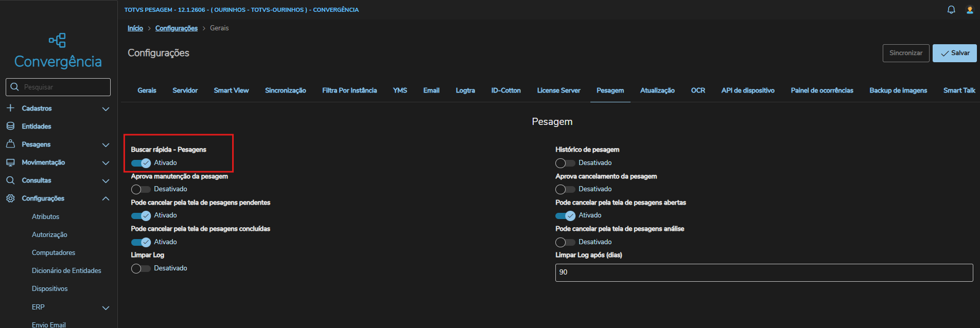Viewport: 980px width, 328px height.
Task: Open the License Server tab
Action: pyautogui.click(x=558, y=90)
